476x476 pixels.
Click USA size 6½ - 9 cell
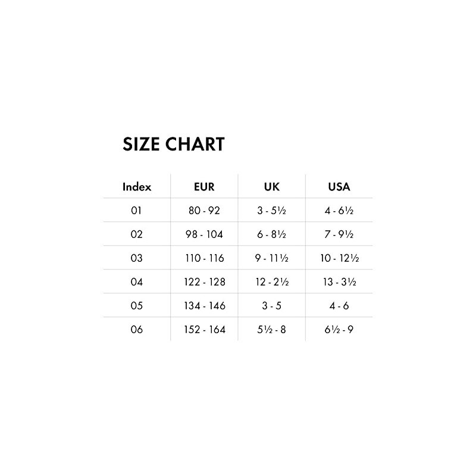(339, 330)
